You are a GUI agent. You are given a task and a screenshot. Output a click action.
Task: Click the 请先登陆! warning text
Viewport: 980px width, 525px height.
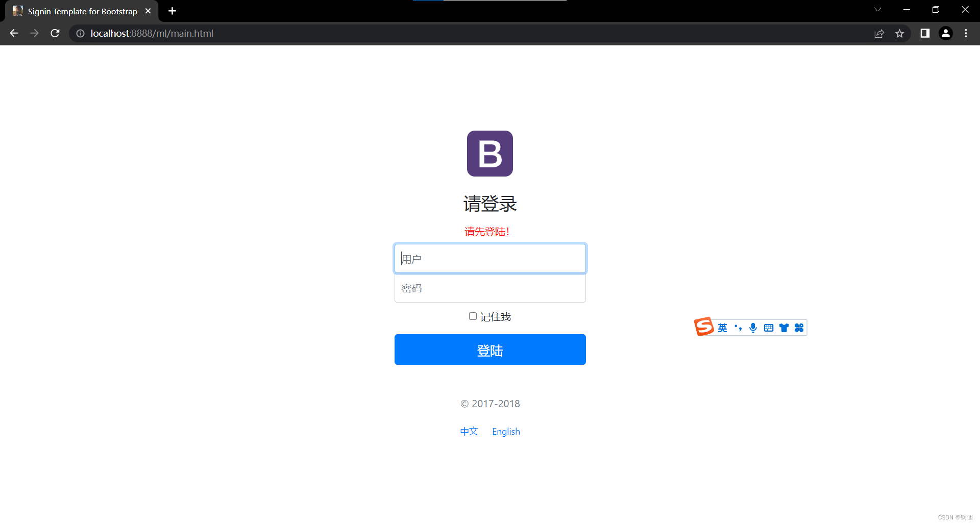487,232
